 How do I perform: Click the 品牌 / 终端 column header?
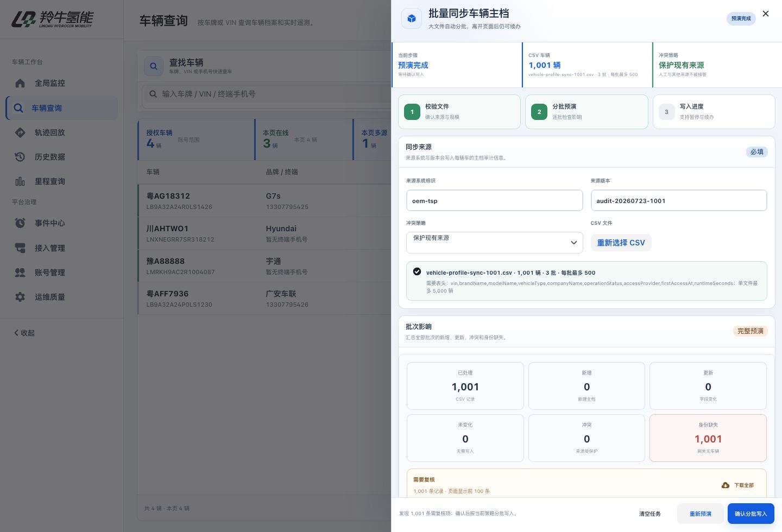point(282,172)
